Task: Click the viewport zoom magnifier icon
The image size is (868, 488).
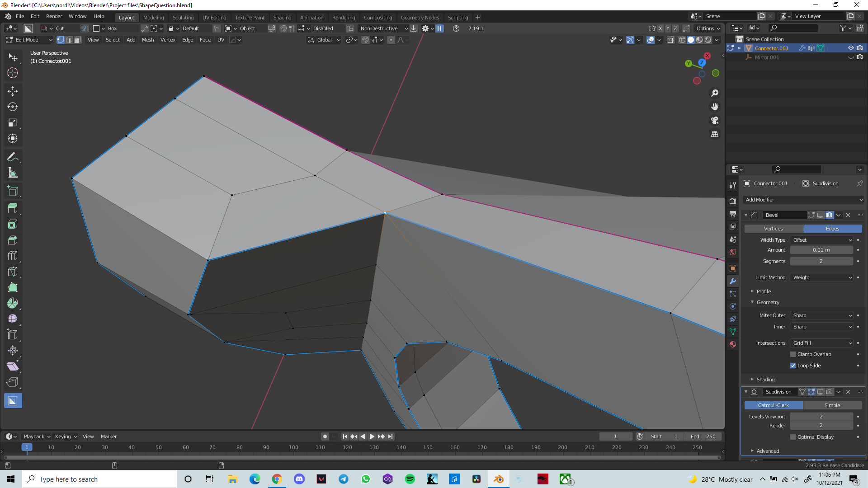Action: 715,93
